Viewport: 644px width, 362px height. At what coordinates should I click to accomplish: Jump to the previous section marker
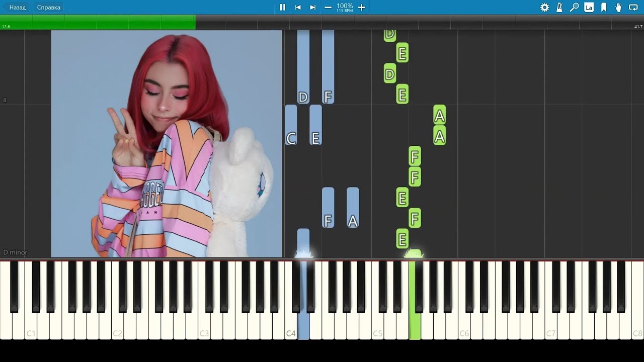tap(298, 8)
